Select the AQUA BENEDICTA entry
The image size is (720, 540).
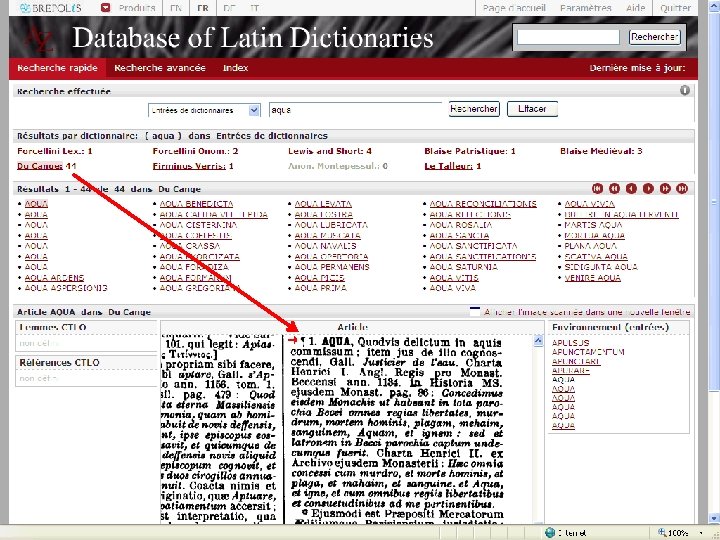tap(196, 204)
